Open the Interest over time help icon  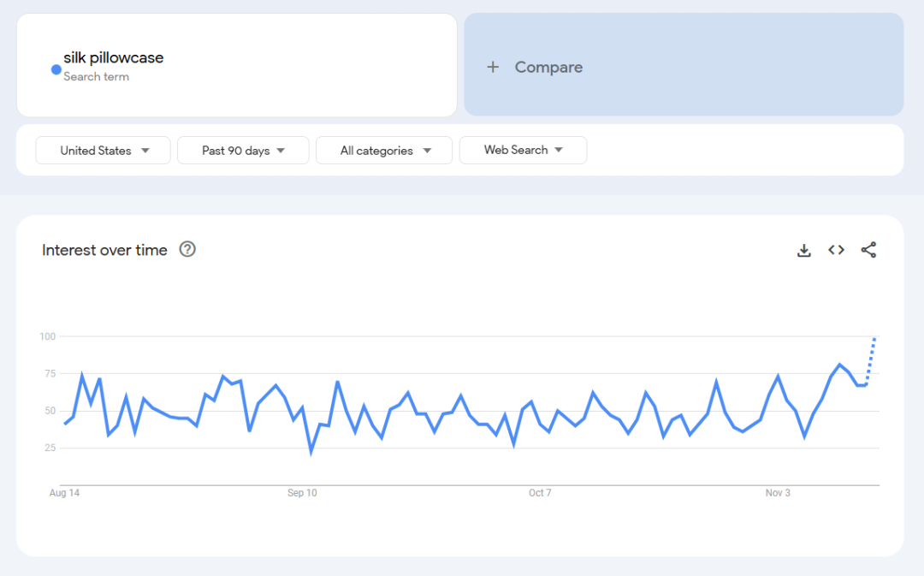pos(187,249)
